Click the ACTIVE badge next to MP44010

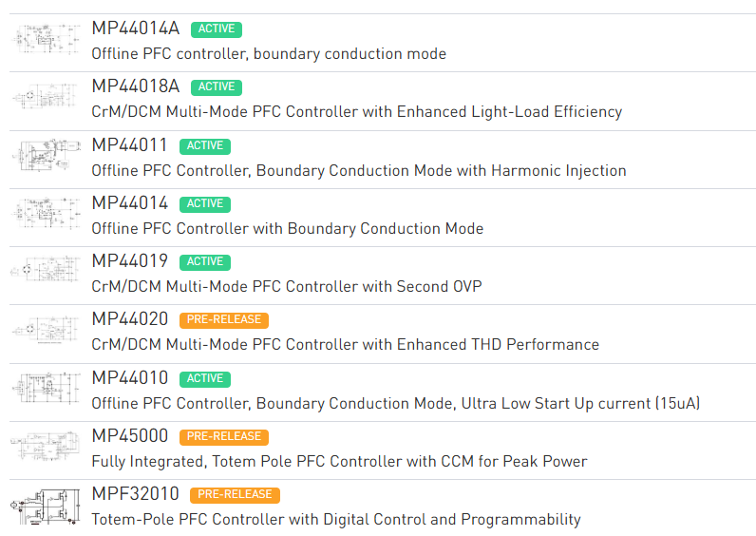pyautogui.click(x=204, y=378)
